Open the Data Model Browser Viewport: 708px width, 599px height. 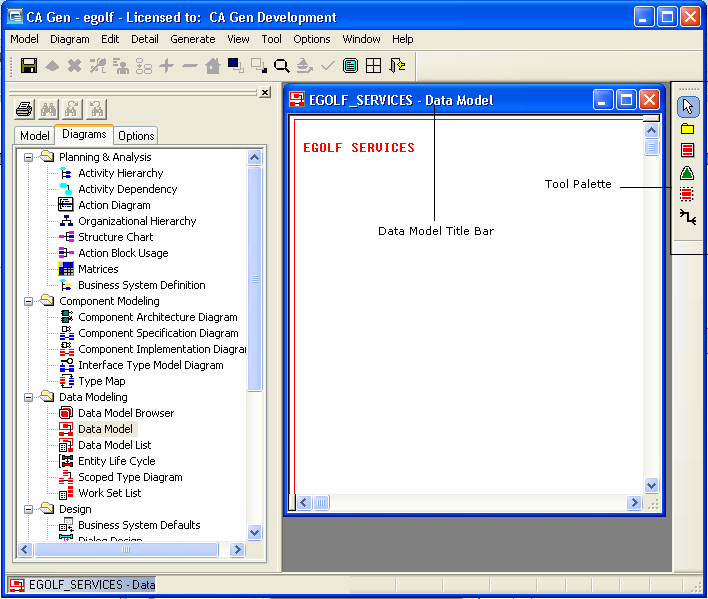tap(126, 413)
